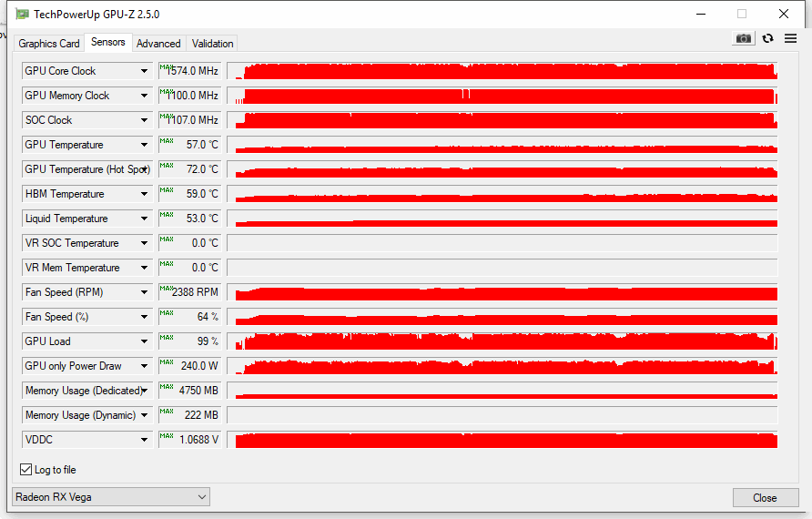Click the 222 MB dynamic memory value

(190, 415)
